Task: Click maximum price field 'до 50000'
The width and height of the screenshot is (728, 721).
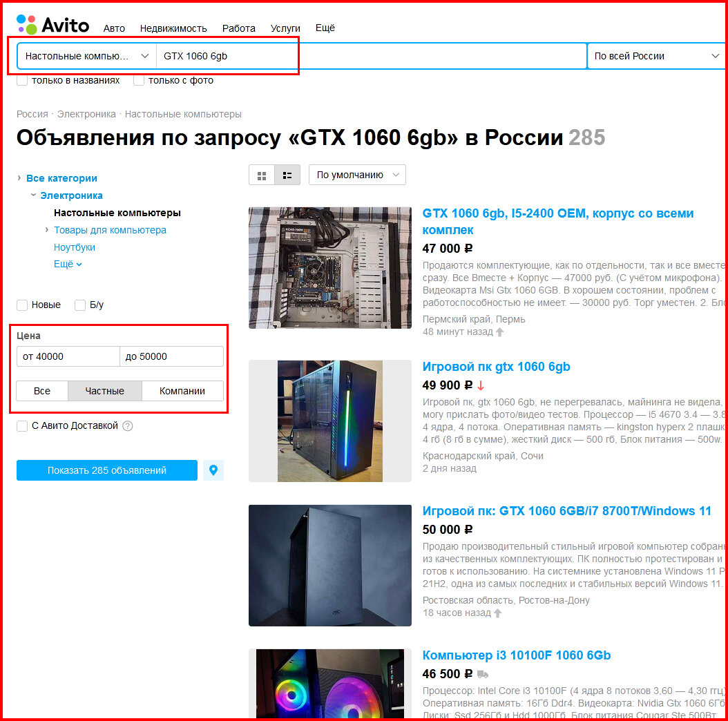Action: (172, 356)
